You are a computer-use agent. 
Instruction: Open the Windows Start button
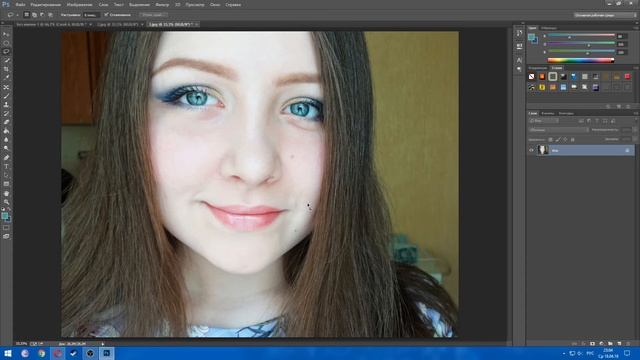8,353
